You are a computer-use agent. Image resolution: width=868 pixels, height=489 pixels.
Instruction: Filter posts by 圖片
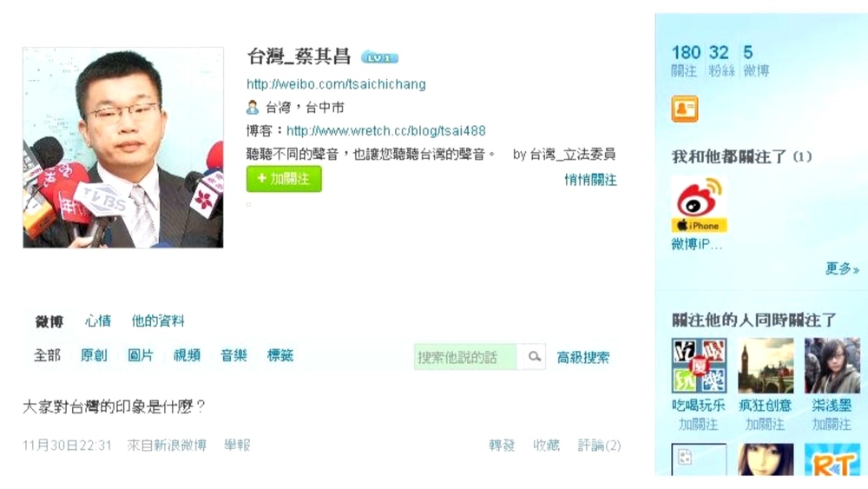click(140, 355)
